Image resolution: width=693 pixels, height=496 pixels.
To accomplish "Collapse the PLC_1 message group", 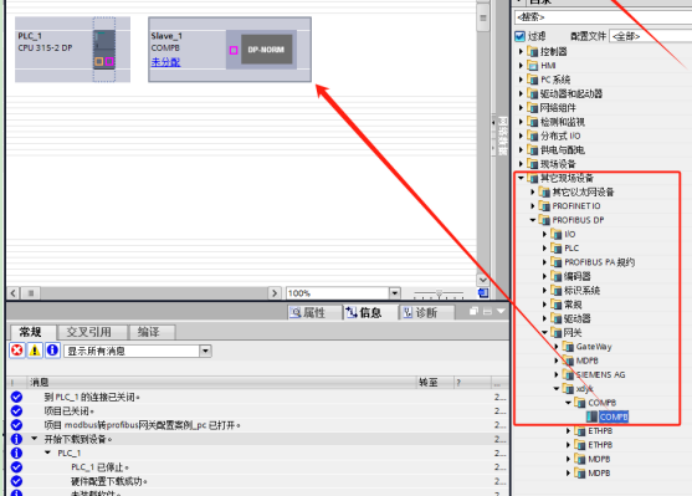I will 48,453.
